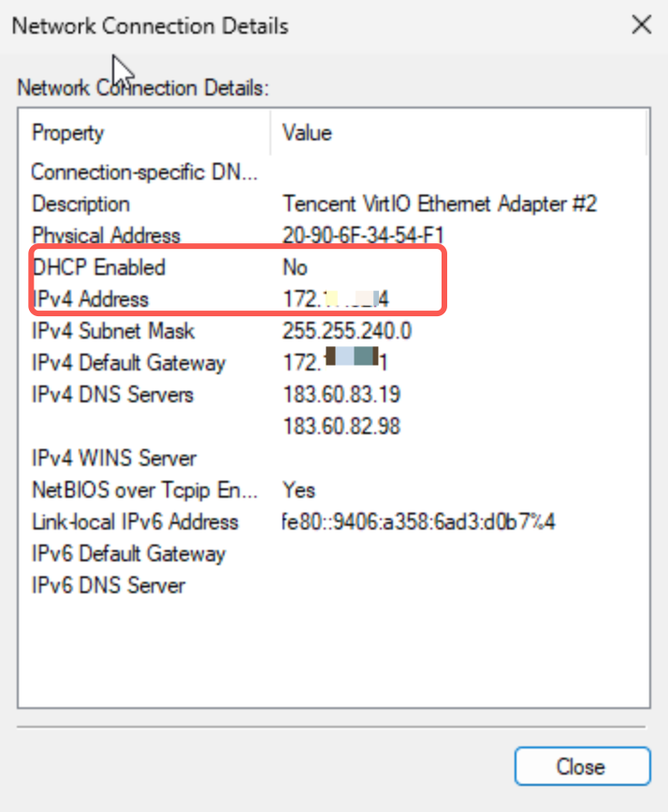Select the IPv6 DNS Server row

tap(109, 586)
